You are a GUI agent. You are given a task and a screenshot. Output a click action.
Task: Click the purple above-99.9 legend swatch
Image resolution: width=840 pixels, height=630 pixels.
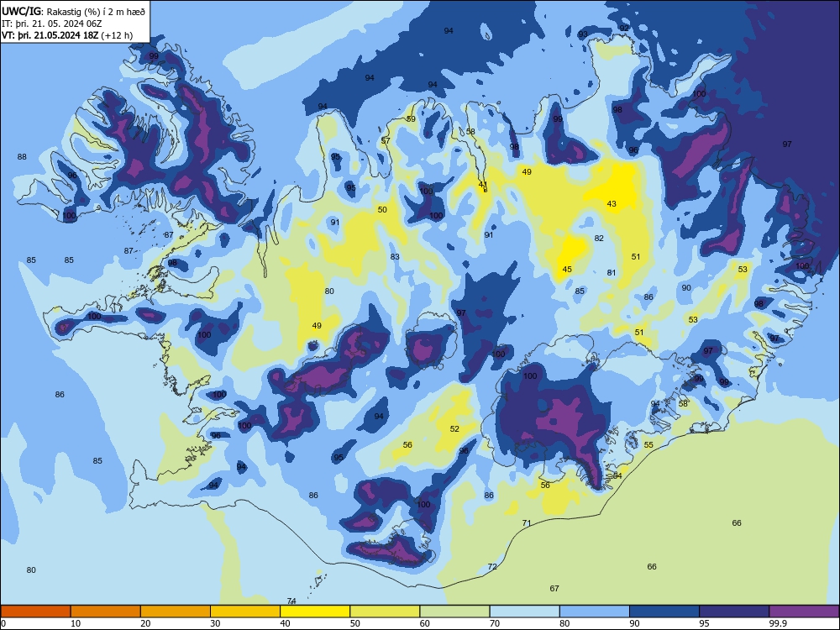(x=804, y=612)
